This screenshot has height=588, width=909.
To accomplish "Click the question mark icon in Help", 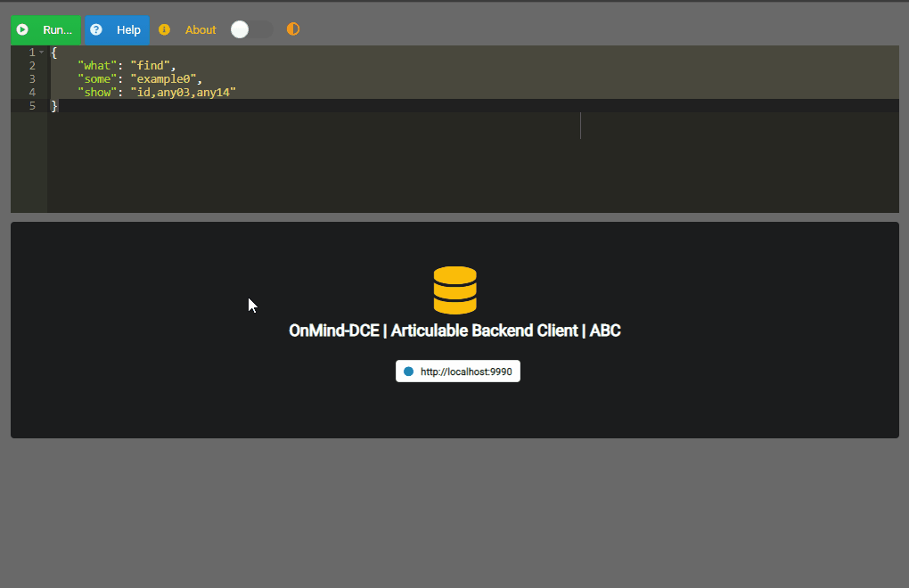I will tap(96, 29).
